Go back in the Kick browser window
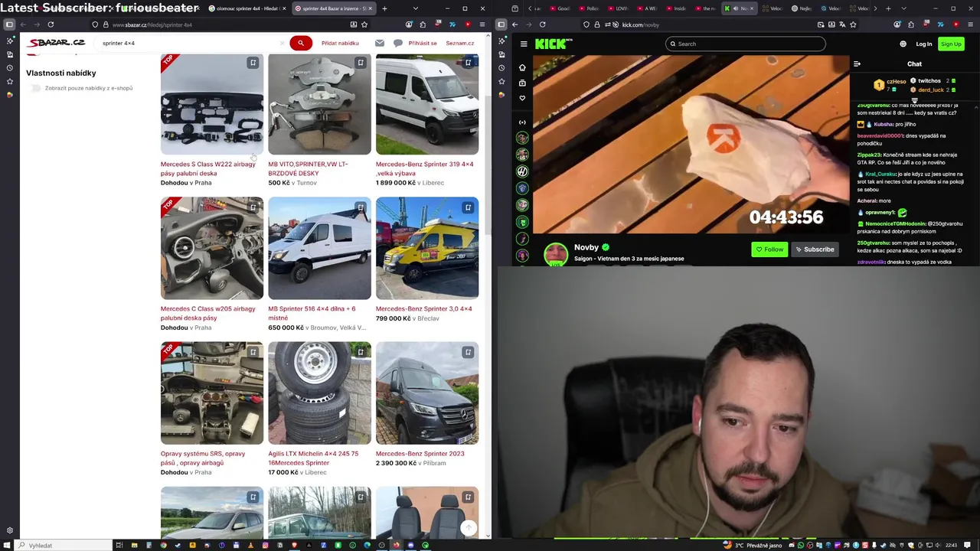This screenshot has height=551, width=980. click(x=515, y=24)
